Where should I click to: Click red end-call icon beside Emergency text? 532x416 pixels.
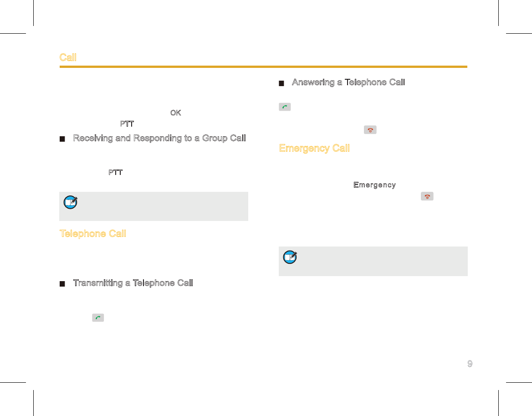point(427,196)
